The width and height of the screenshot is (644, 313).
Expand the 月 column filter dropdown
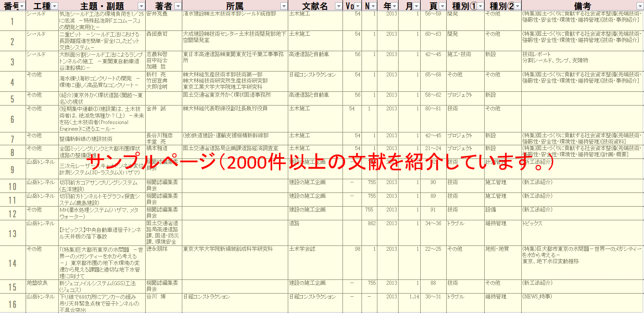tap(416, 6)
